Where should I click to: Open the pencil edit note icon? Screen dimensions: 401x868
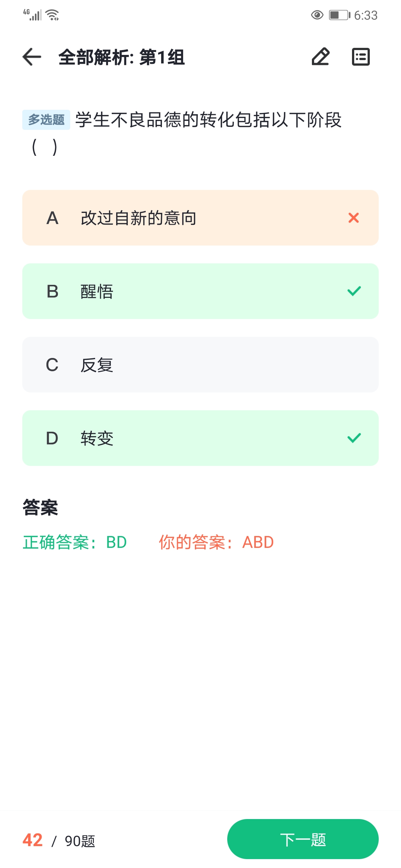click(x=320, y=57)
